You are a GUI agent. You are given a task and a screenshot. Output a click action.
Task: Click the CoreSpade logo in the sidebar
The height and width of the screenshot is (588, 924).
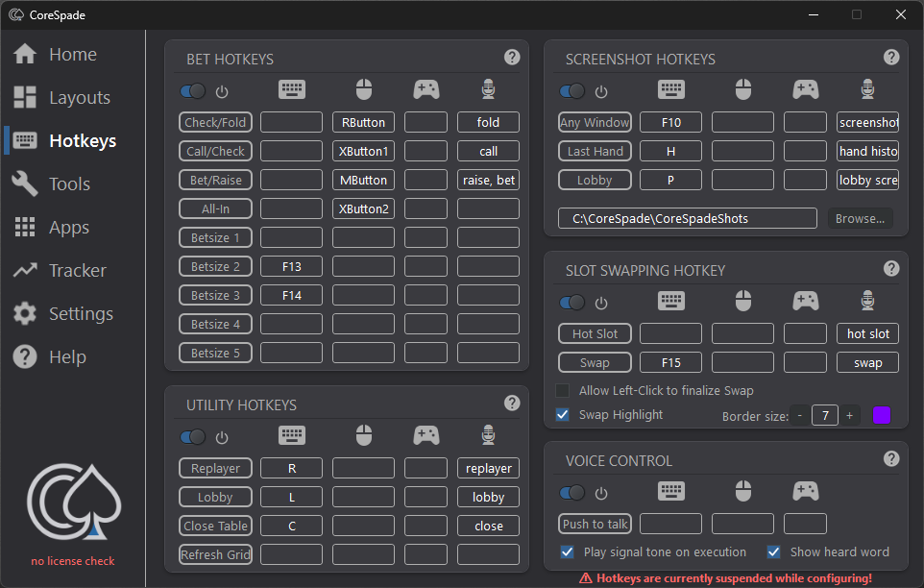coord(74,502)
